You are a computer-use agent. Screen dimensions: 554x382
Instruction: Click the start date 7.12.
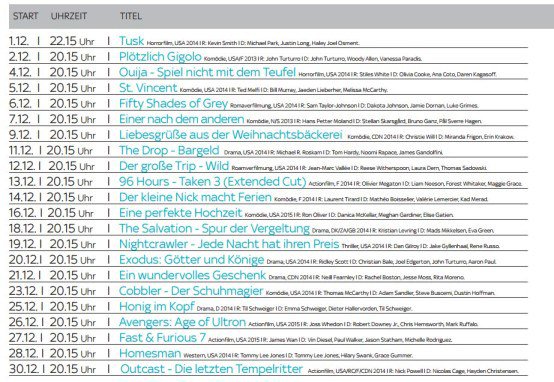pyautogui.click(x=19, y=119)
